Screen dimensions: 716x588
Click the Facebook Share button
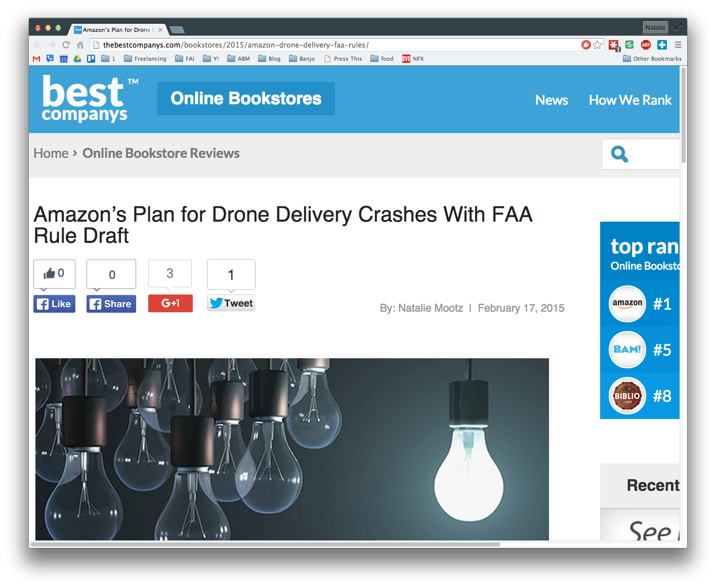coord(111,304)
